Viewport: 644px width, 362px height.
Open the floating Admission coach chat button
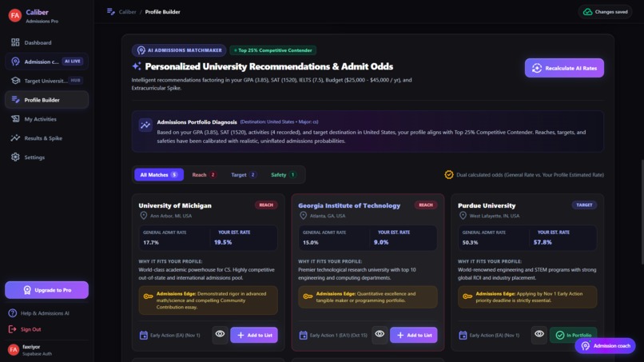(605, 346)
